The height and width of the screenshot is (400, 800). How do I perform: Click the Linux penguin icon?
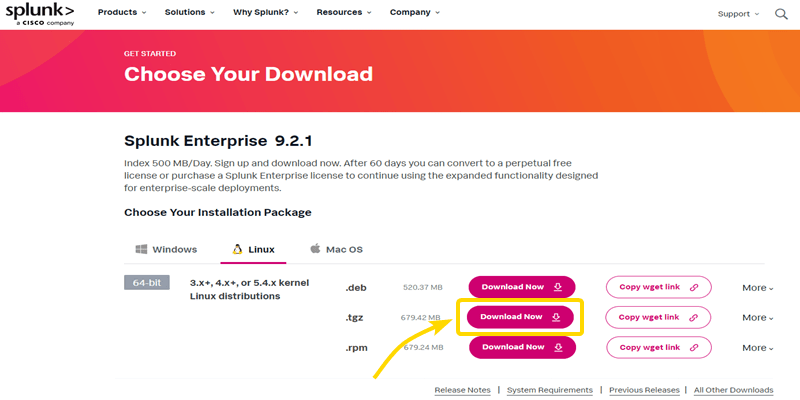coord(237,249)
